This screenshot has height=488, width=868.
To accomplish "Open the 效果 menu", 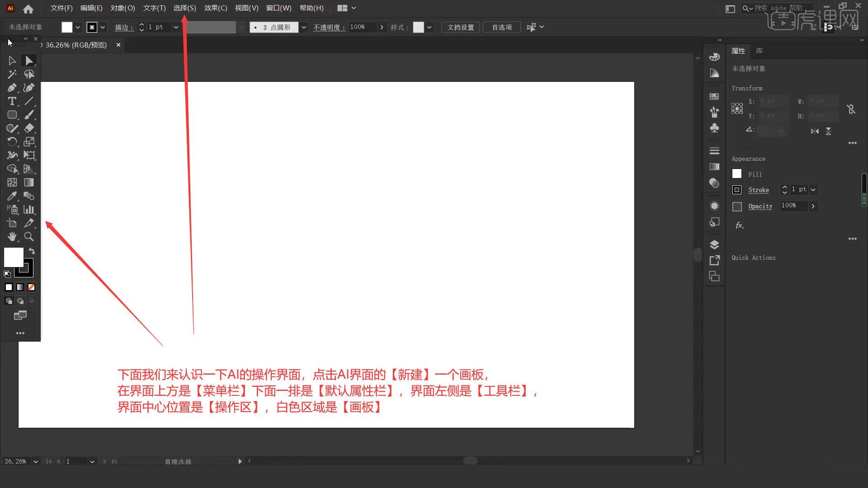I will click(x=215, y=8).
